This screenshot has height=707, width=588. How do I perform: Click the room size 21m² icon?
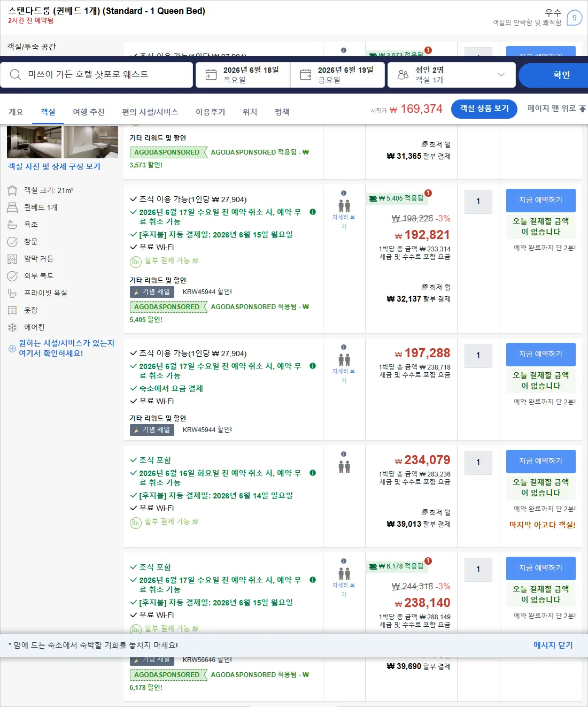point(12,190)
